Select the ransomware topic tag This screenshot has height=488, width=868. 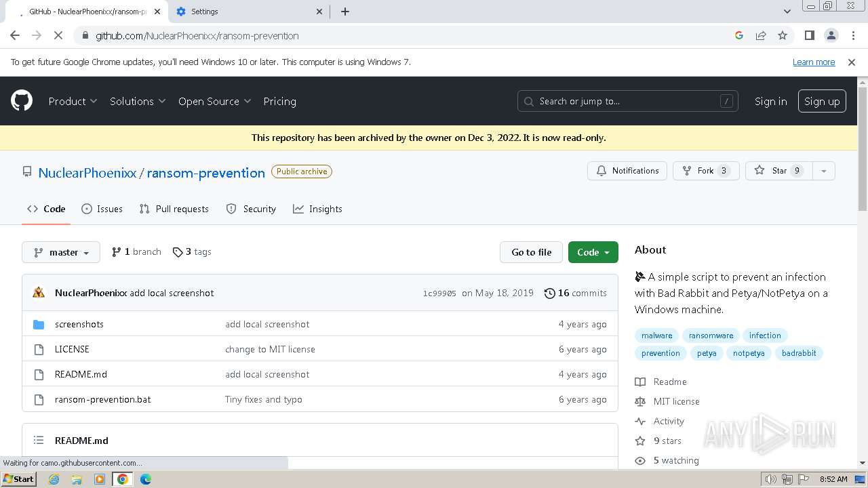(711, 335)
